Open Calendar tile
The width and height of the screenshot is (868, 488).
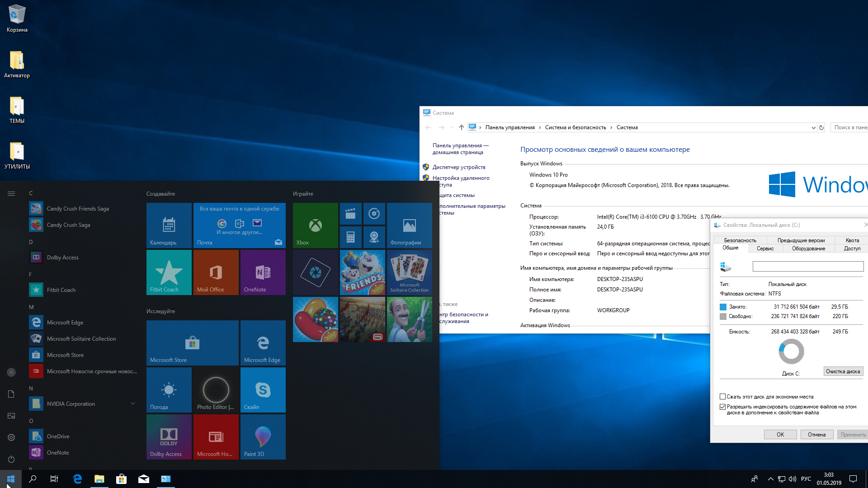pyautogui.click(x=168, y=225)
